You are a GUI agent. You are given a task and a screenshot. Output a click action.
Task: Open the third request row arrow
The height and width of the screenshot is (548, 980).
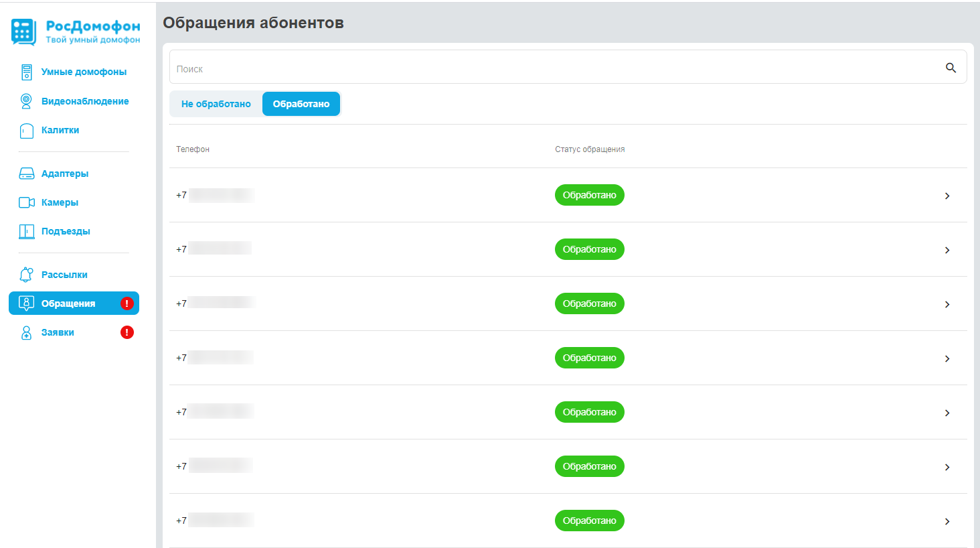click(x=947, y=304)
